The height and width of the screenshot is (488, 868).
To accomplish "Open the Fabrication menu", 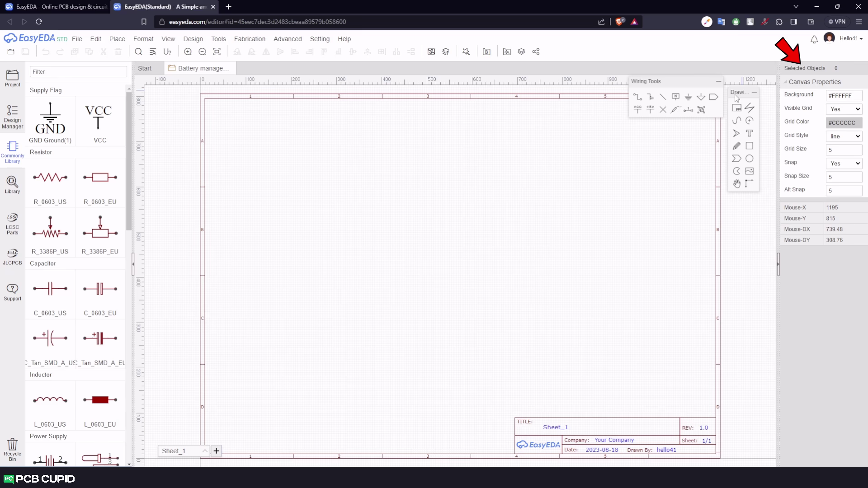I will coord(250,39).
